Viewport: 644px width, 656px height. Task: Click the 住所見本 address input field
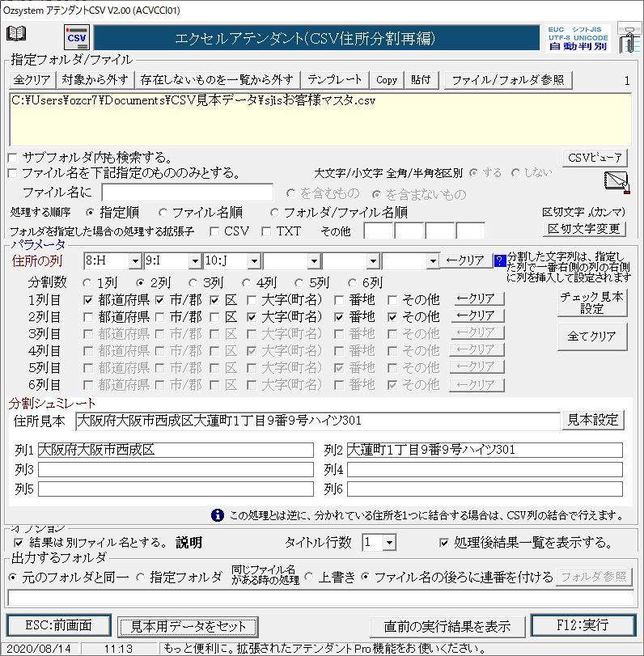317,421
